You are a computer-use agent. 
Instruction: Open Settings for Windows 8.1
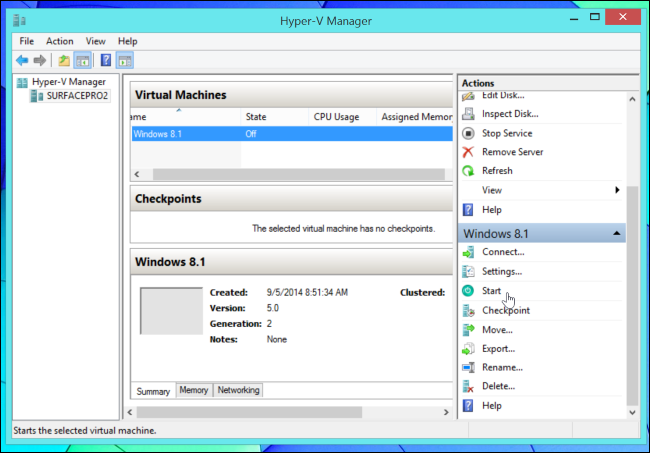501,271
